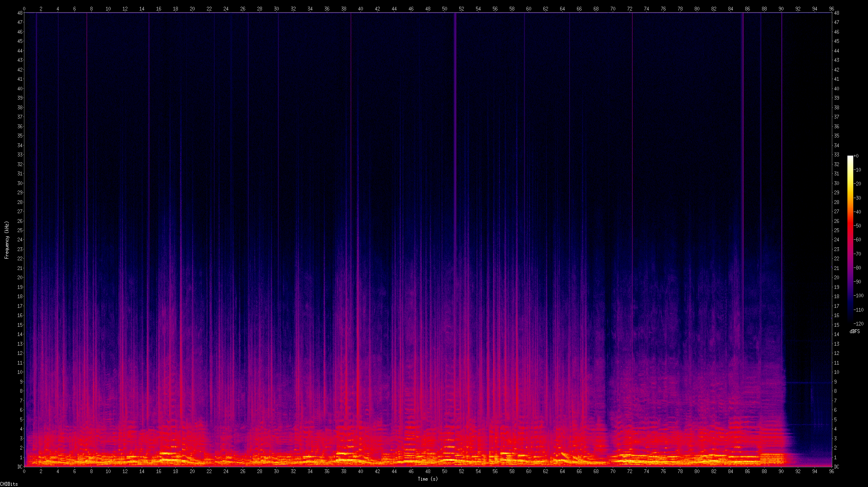Click the DC label on the right frequency axis
The image size is (868, 487).
click(x=836, y=466)
